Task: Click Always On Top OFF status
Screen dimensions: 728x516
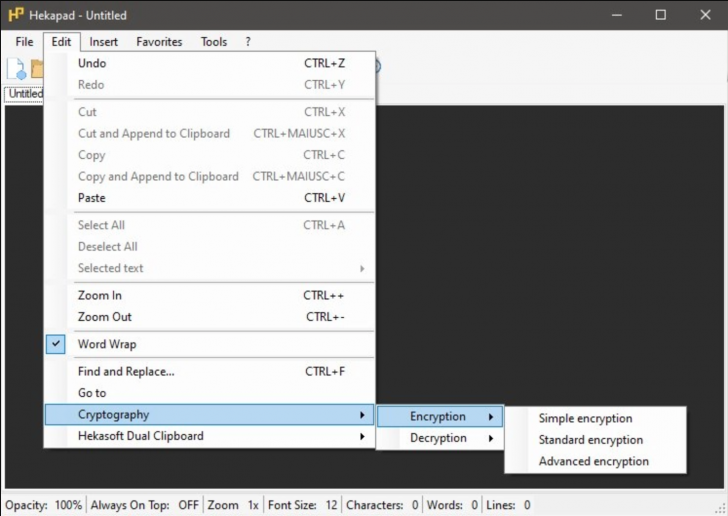Action: coord(144,505)
